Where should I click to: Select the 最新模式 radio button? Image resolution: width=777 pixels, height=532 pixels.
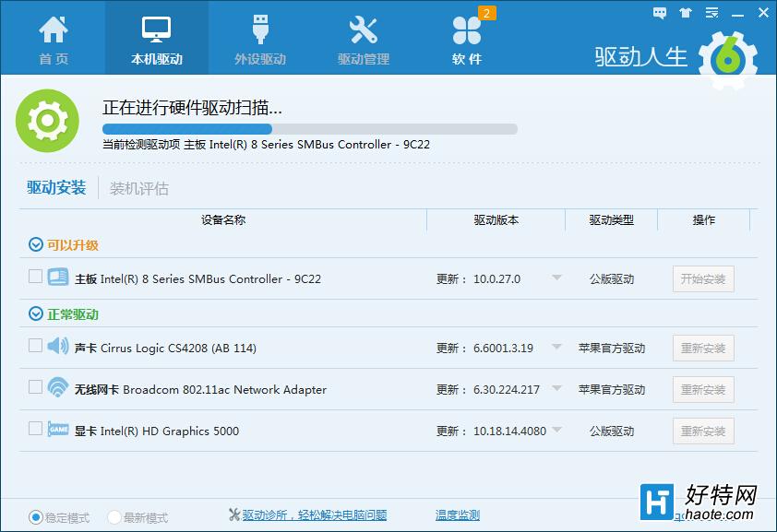pos(114,517)
